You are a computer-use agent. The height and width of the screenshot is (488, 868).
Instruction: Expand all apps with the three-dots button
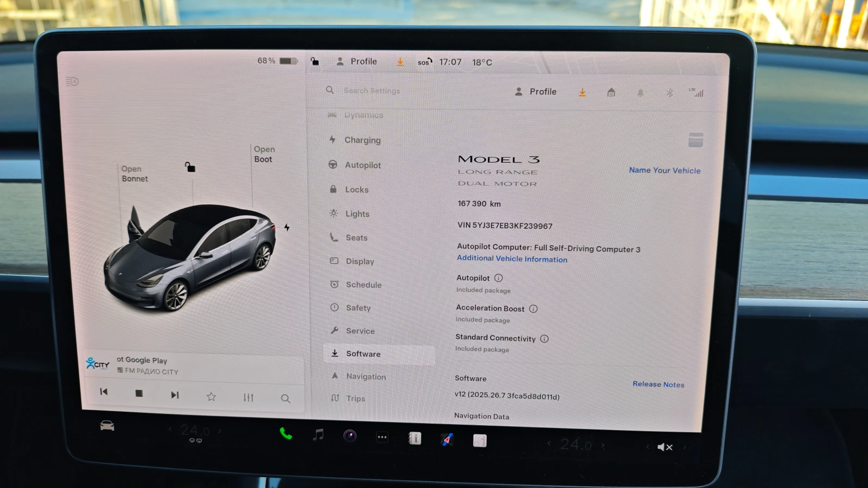click(x=382, y=437)
